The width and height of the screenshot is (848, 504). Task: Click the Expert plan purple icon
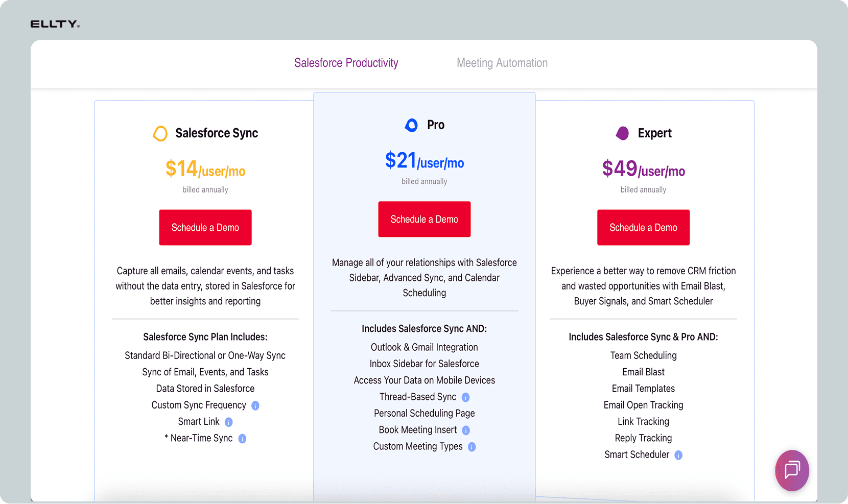pos(622,133)
